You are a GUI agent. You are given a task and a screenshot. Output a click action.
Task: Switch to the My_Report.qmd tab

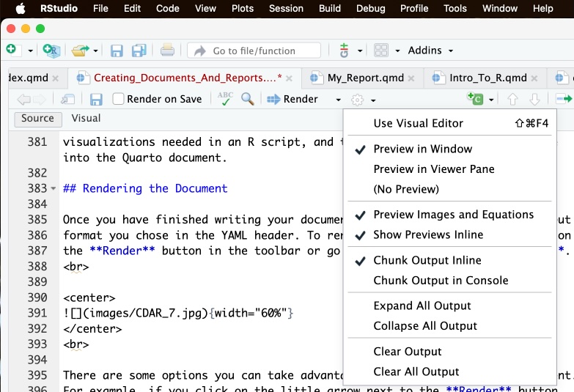coord(365,78)
